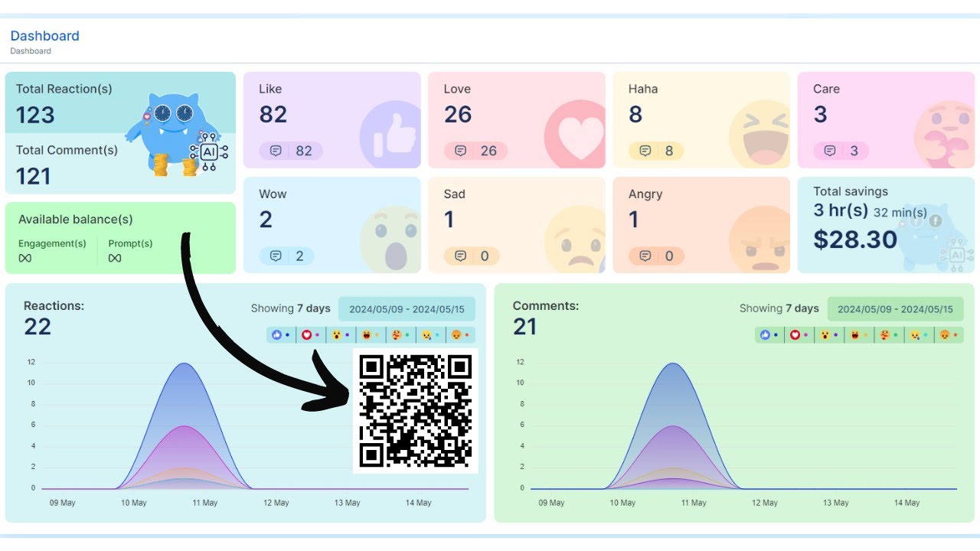
Task: Click the Comments chart peak near 10 May
Action: (672, 364)
